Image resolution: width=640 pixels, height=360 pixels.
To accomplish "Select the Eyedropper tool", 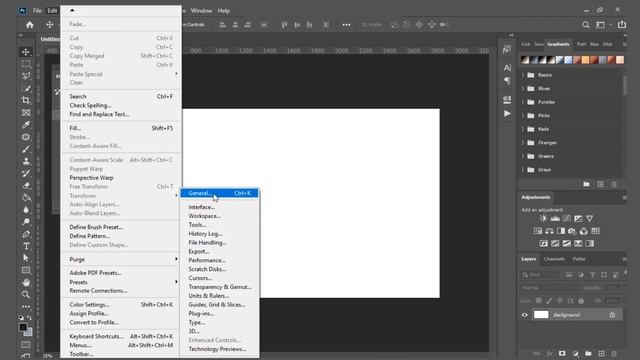I will [26, 125].
